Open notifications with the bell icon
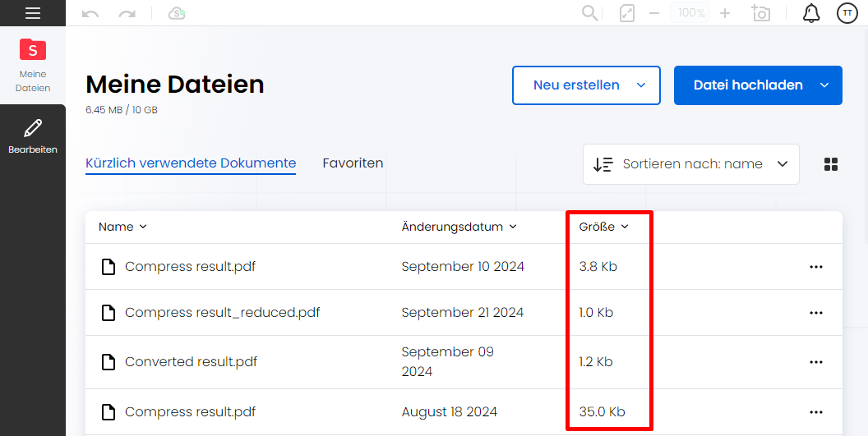 pyautogui.click(x=811, y=13)
